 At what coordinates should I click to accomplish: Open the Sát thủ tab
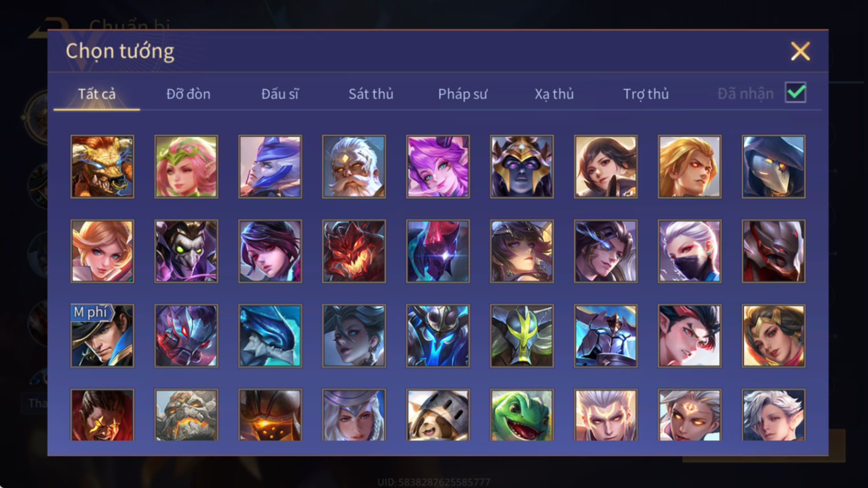pyautogui.click(x=371, y=94)
